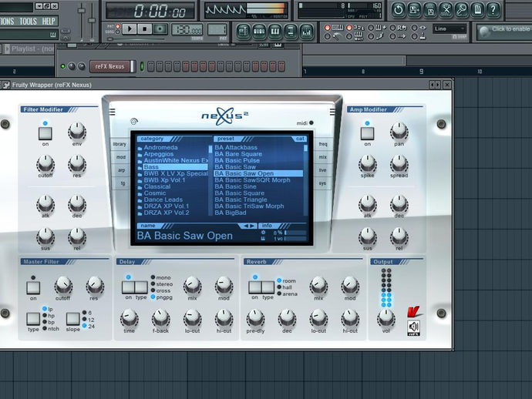Stop playback with the Stop button
532x399 pixels.
pyautogui.click(x=144, y=29)
